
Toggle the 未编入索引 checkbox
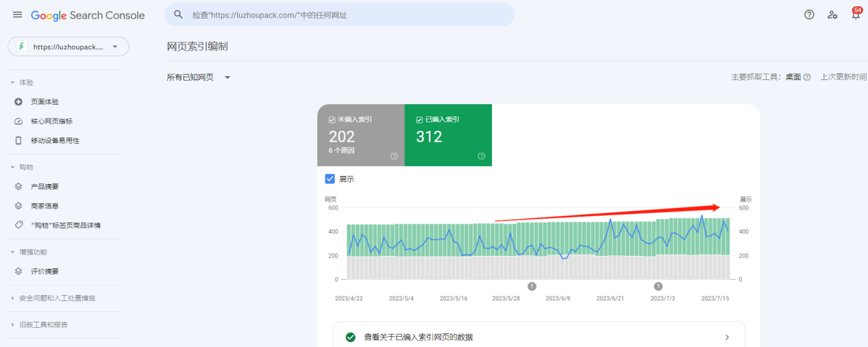tap(332, 119)
